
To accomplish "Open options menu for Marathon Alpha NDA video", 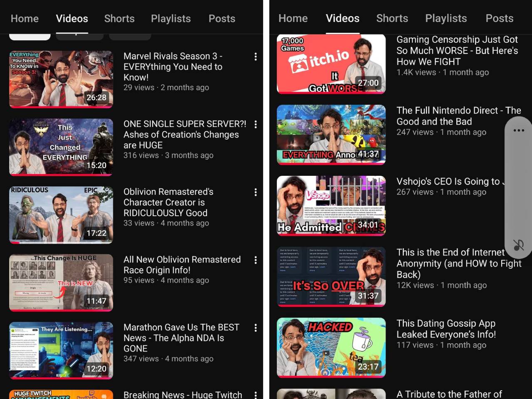I will click(255, 328).
